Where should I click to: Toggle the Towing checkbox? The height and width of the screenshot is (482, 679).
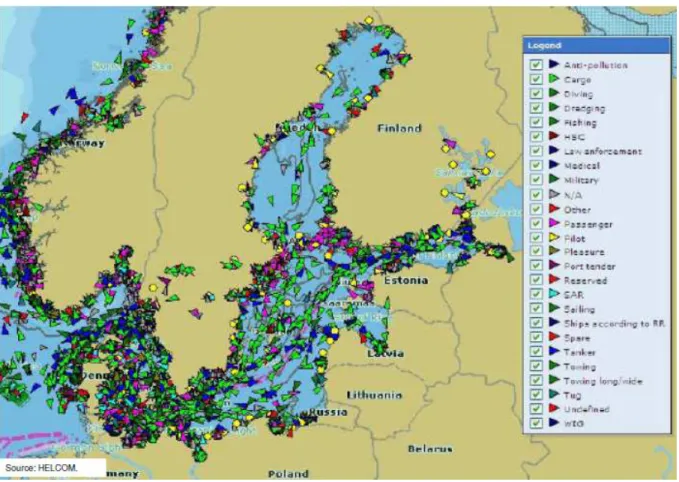click(536, 366)
